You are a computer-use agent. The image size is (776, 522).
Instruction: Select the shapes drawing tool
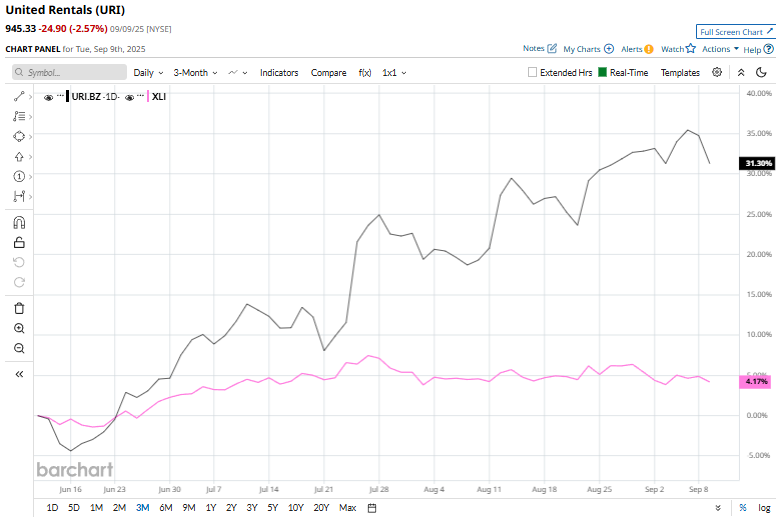pyautogui.click(x=19, y=137)
